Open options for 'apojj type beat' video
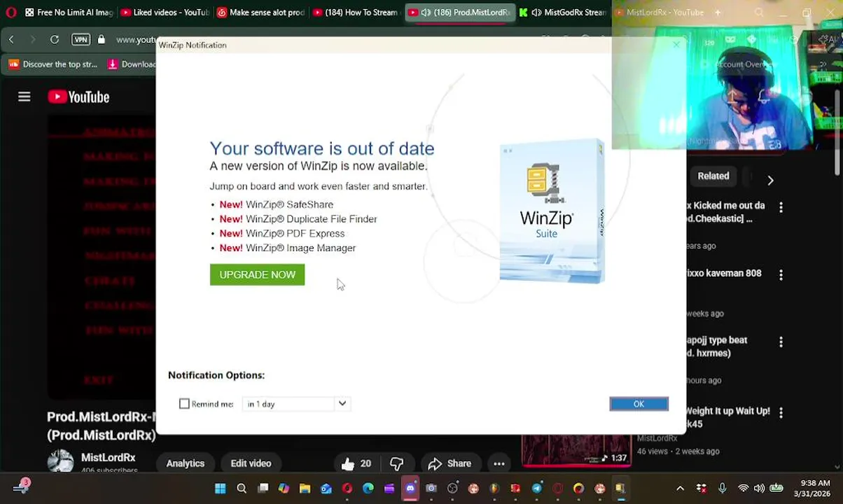843x504 pixels. [x=781, y=342]
